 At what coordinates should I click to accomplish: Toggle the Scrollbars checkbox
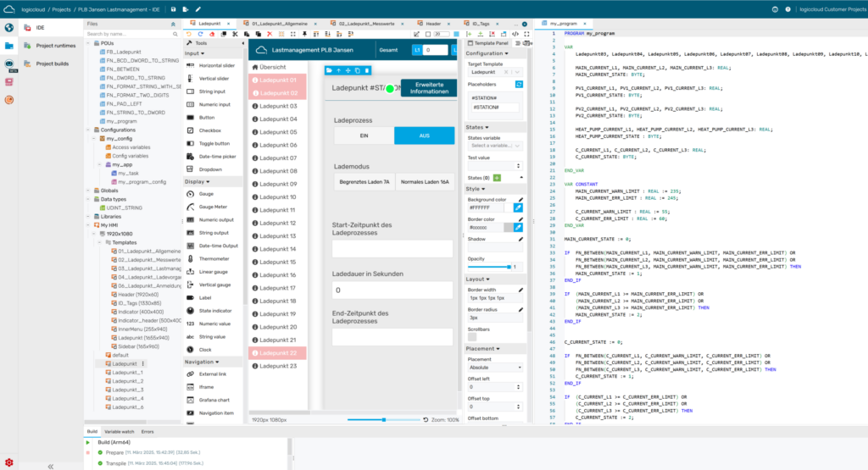click(x=472, y=336)
